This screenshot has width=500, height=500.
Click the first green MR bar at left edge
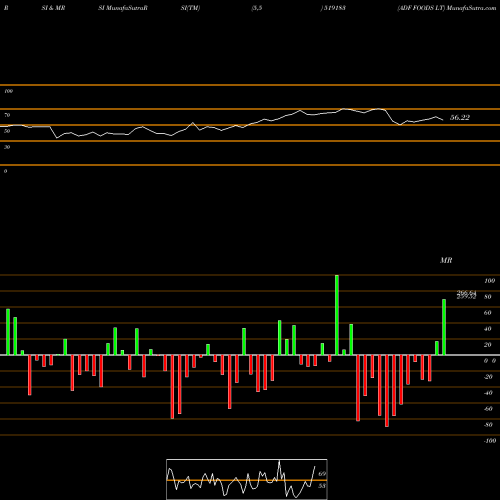click(x=8, y=332)
